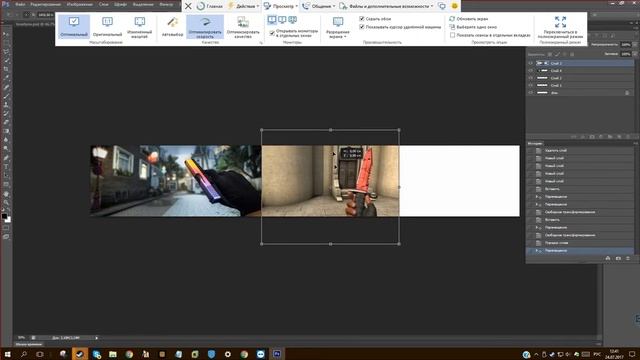
Task: Select the Rectangular Marquee tool
Action: [x=6, y=43]
